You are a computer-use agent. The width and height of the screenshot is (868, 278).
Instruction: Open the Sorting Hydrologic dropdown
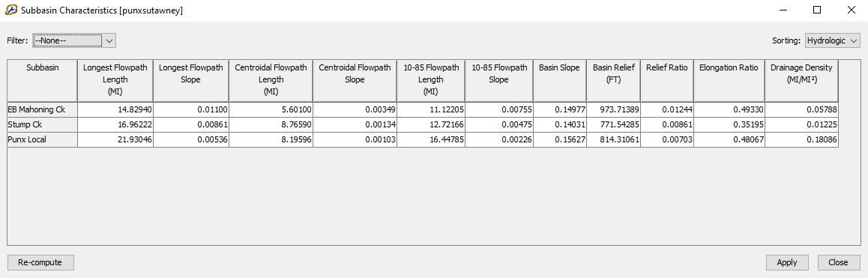(832, 40)
